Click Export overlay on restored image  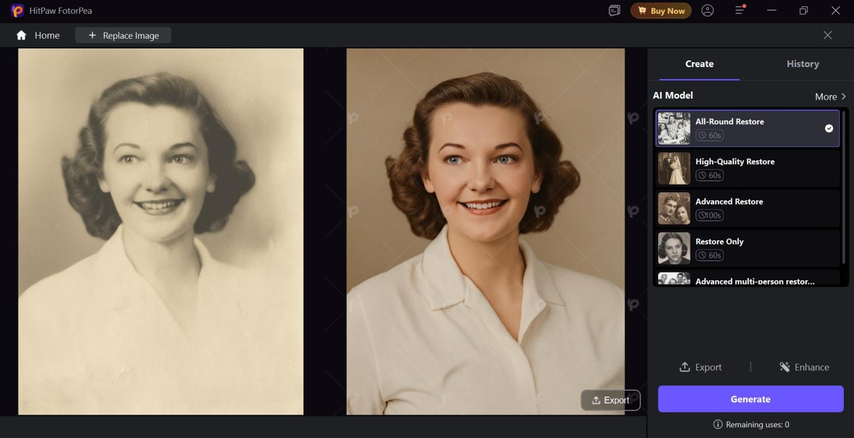click(x=611, y=400)
